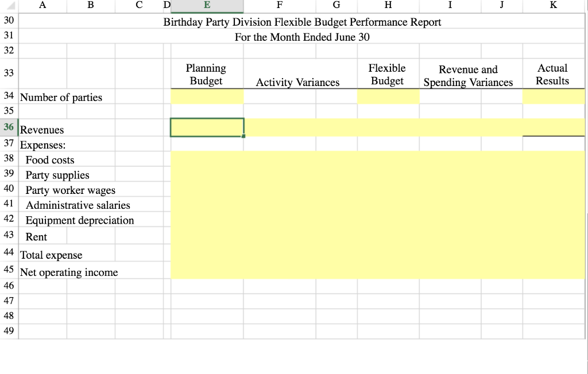Select column I header
Screen dimensions: 588x374
coord(450,6)
